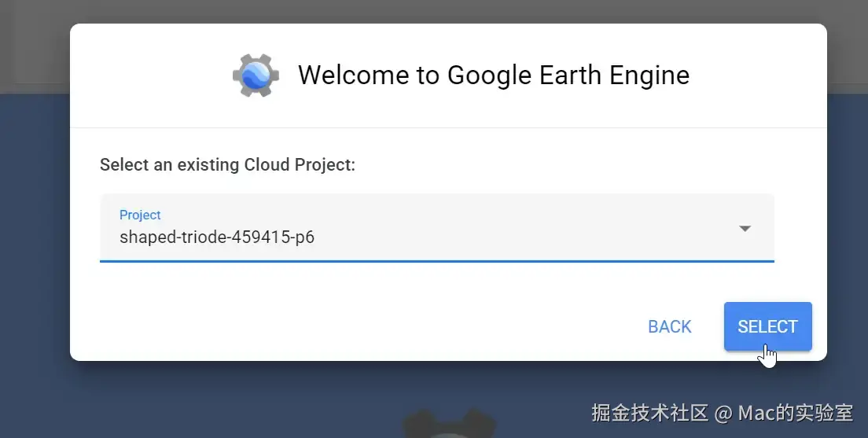This screenshot has width=868, height=438.
Task: Confirm with the SELECT button
Action: coord(767,326)
